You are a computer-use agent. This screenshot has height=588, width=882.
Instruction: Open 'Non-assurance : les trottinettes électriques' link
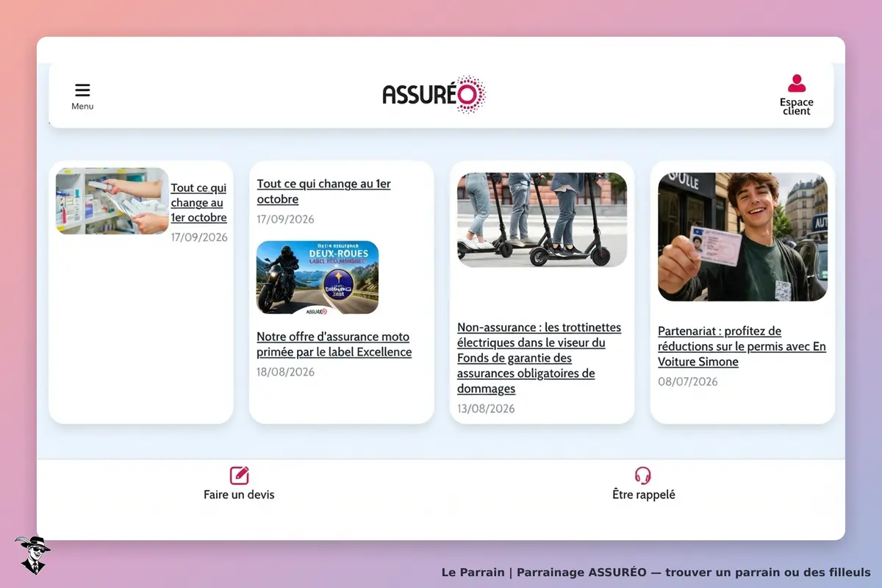(539, 358)
